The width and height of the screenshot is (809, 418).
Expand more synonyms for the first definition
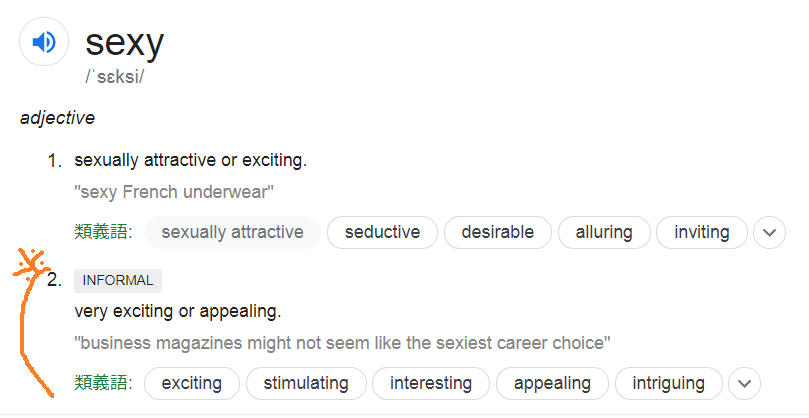[x=769, y=232]
